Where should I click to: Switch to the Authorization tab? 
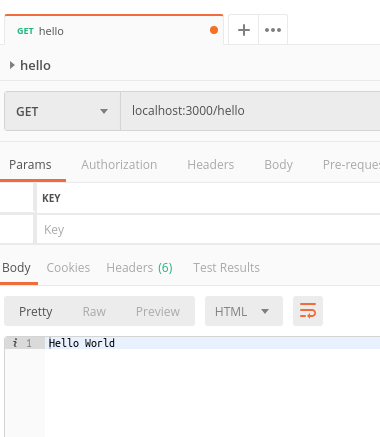119,165
